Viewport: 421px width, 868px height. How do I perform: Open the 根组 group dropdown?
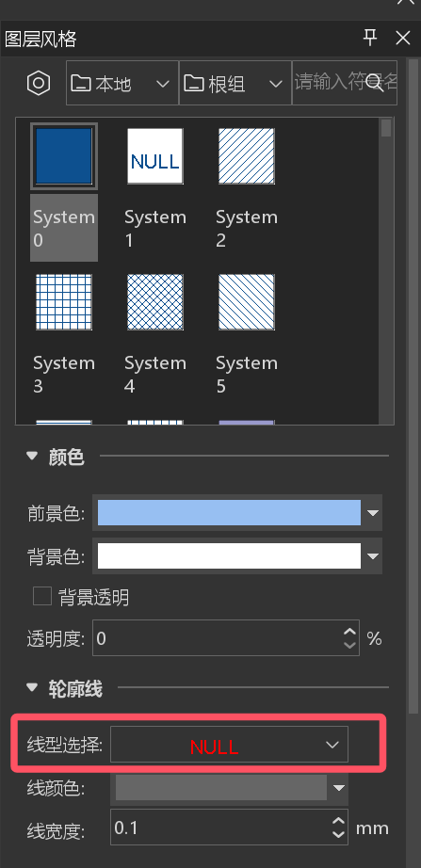click(235, 83)
